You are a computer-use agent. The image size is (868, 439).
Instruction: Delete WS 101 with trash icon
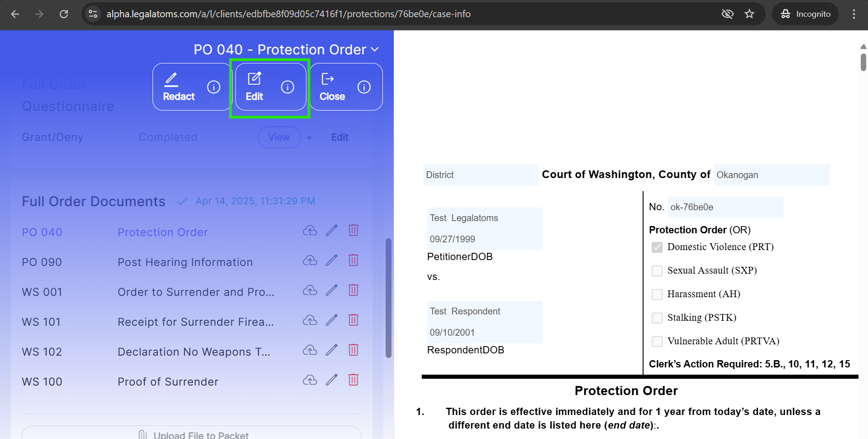pos(353,320)
